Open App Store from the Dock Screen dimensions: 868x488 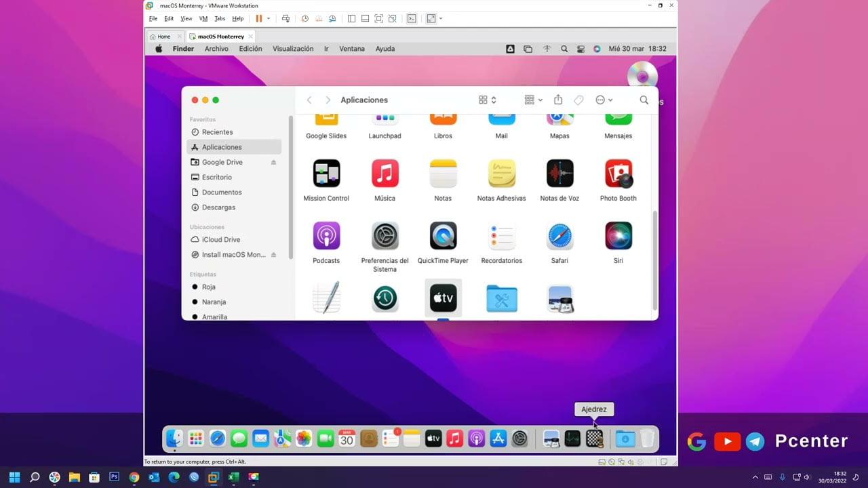click(x=498, y=439)
